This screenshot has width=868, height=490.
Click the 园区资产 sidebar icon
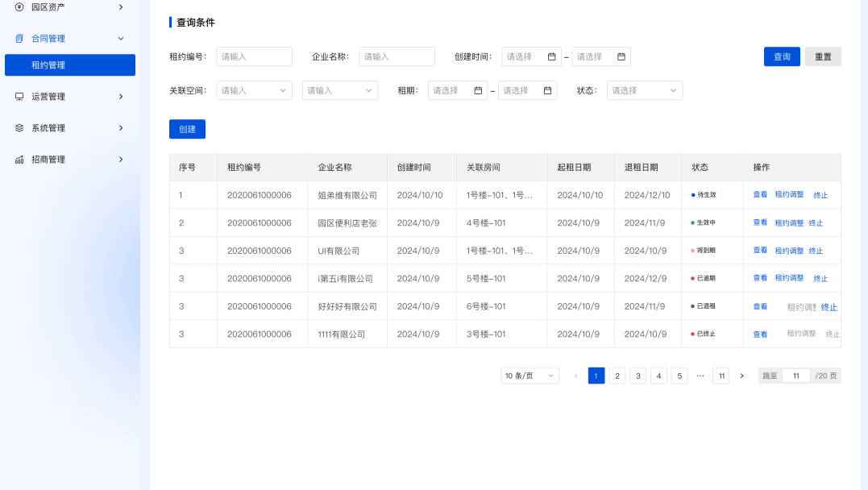point(19,6)
